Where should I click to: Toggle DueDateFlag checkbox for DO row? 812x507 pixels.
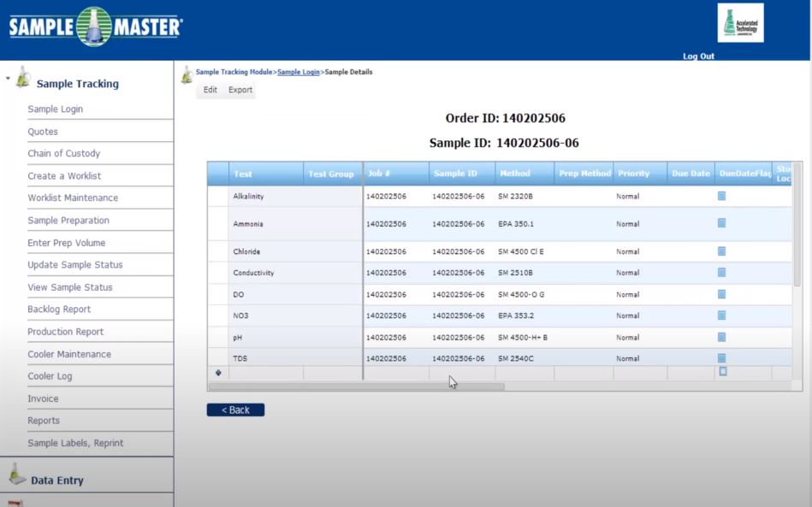click(x=721, y=294)
